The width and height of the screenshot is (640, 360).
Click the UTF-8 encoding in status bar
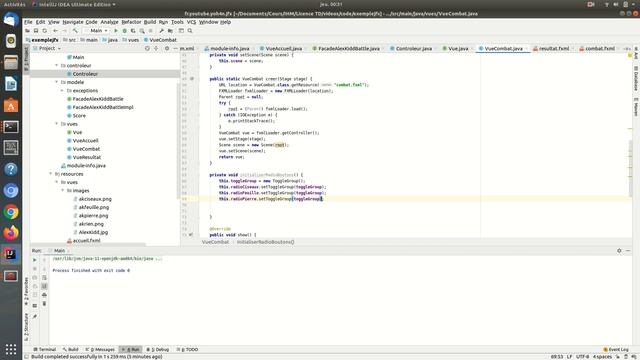(x=582, y=357)
